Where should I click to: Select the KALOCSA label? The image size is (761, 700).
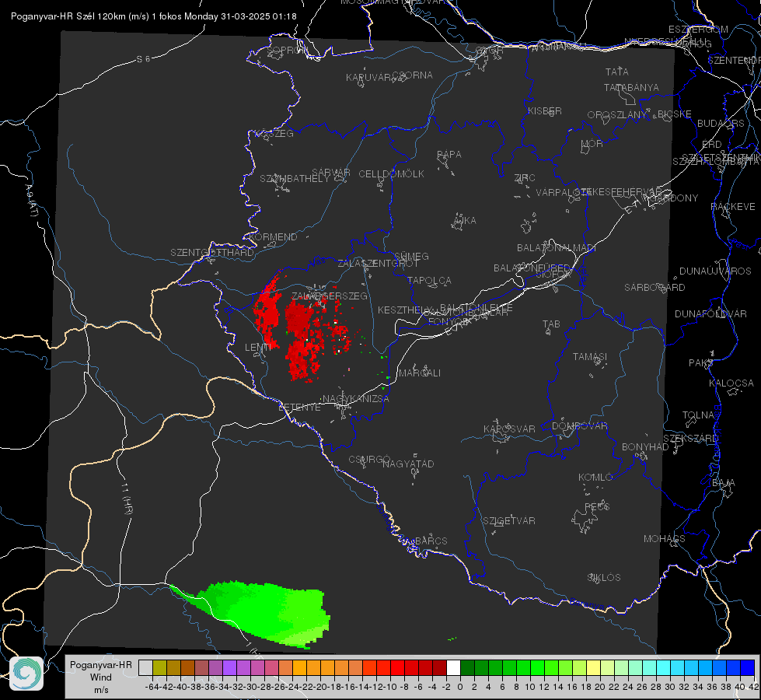coord(731,383)
